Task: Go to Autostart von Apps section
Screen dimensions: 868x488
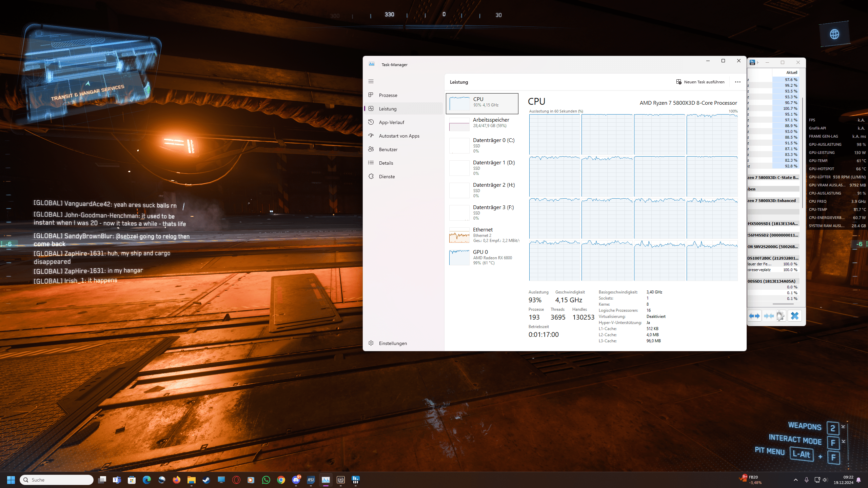Action: click(x=399, y=136)
